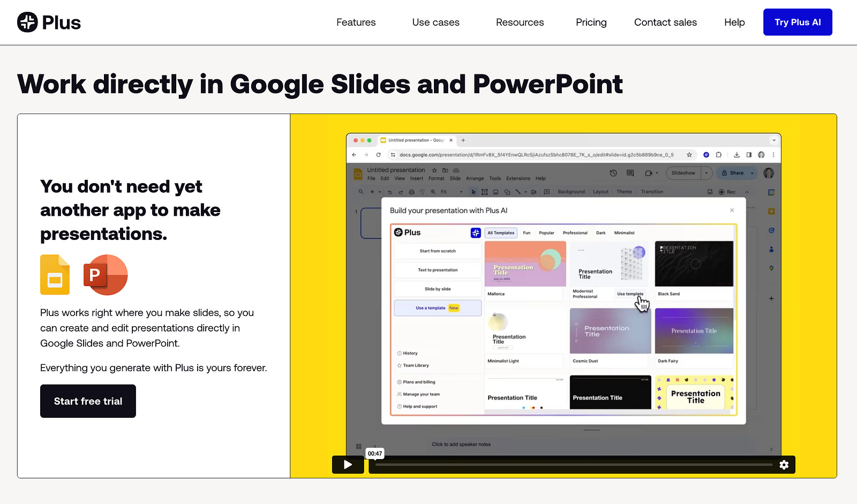
Task: Select the Black Sand template thumbnail
Action: point(694,264)
